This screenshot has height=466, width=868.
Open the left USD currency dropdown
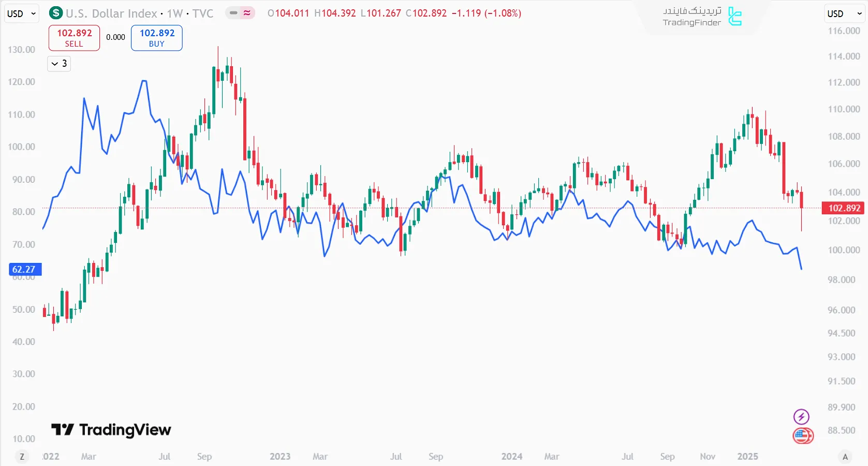pyautogui.click(x=21, y=13)
